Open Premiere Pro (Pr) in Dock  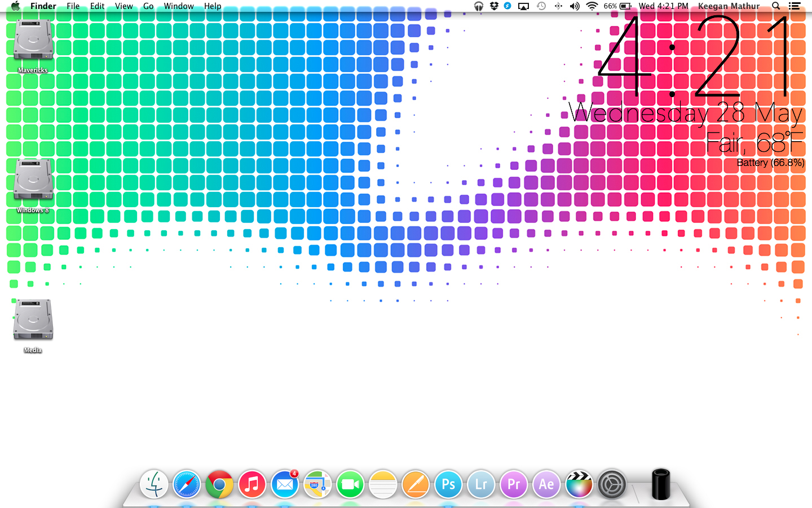(x=514, y=484)
